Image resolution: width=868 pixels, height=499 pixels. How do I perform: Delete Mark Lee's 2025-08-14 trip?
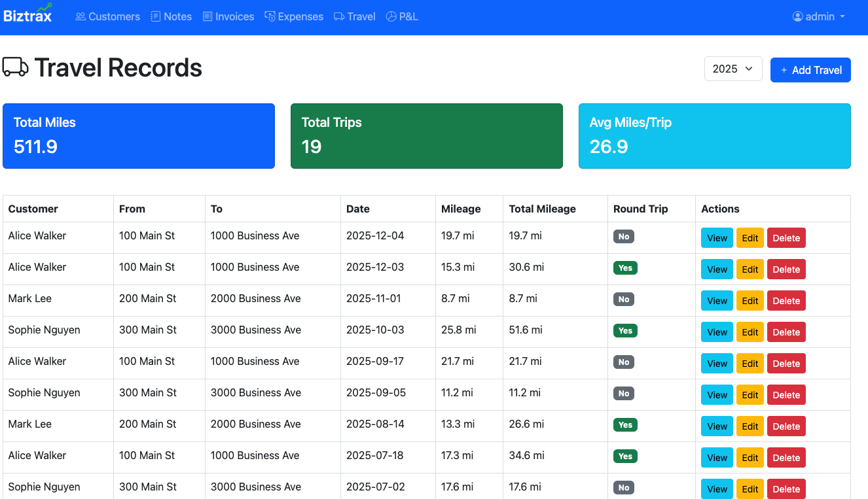786,426
